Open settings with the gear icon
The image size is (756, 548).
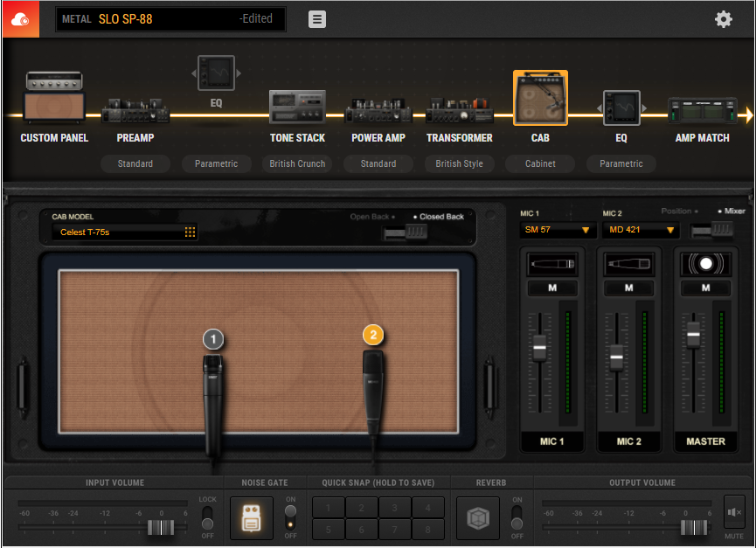click(723, 19)
